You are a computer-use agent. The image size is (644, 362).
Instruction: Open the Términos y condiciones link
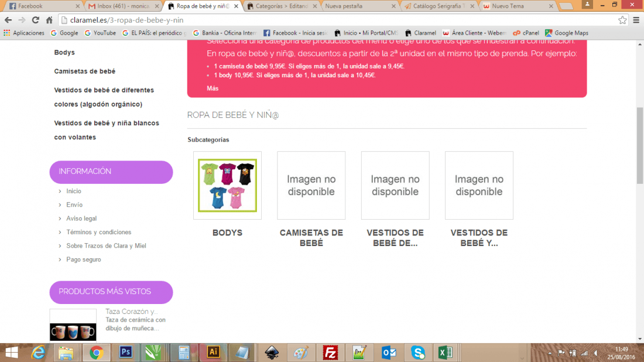tap(99, 232)
